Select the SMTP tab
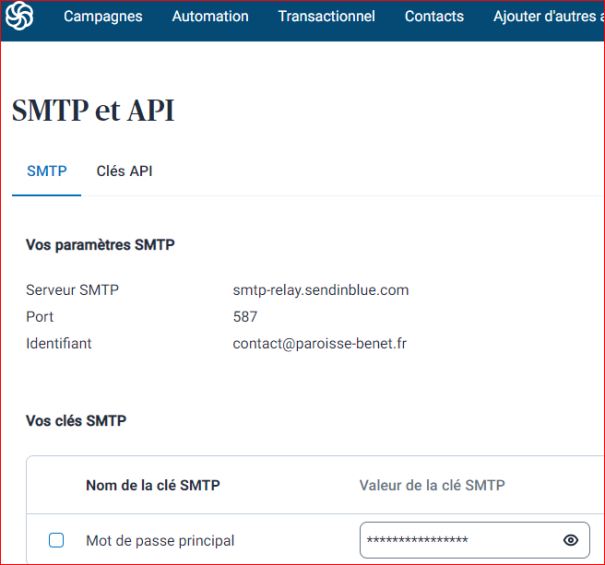This screenshot has height=565, width=605. tap(47, 171)
